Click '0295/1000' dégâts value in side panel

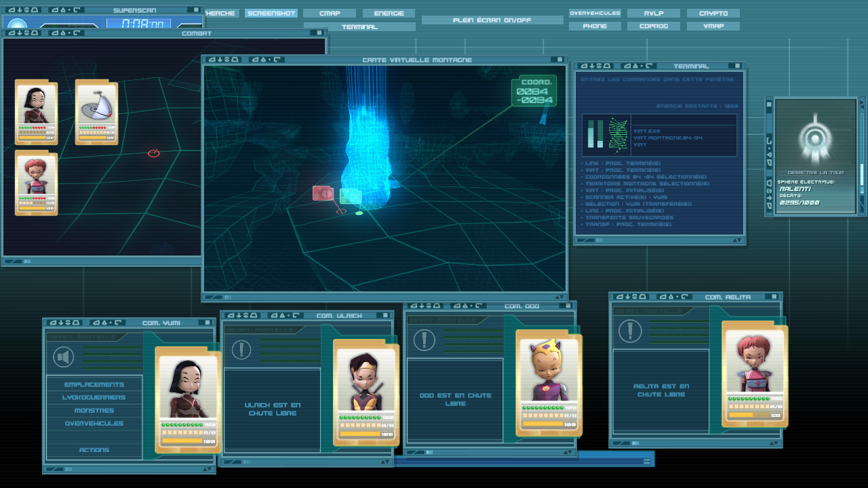click(x=799, y=202)
